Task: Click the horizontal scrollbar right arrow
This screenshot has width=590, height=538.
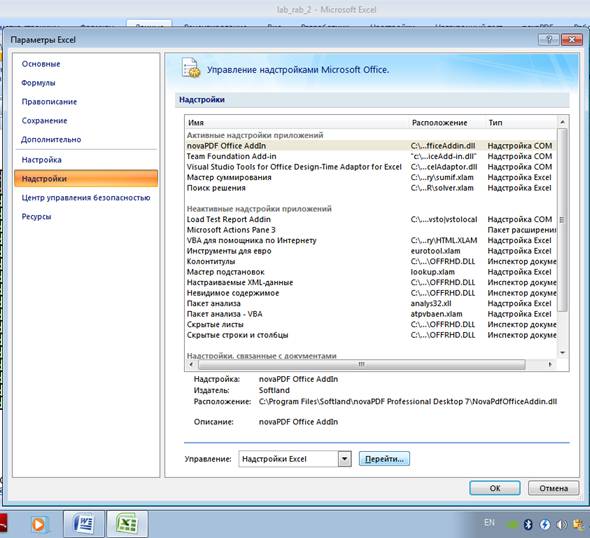Action: (x=550, y=364)
